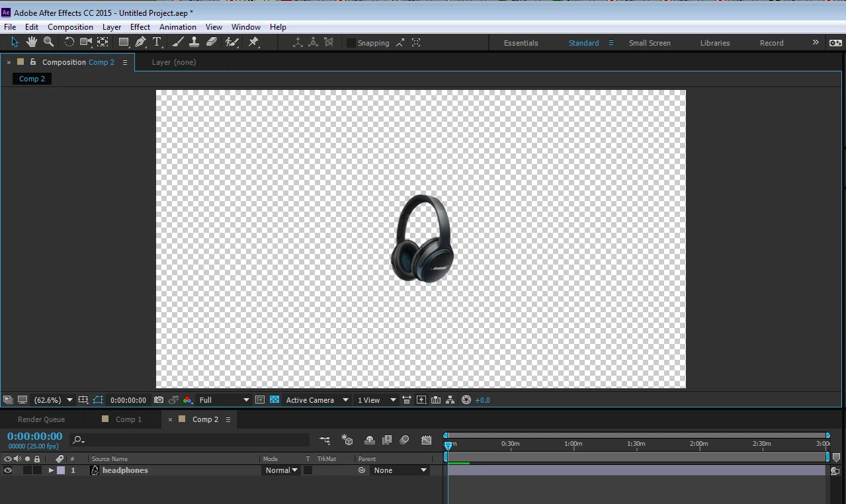Open the Composition panel menu icon

124,62
